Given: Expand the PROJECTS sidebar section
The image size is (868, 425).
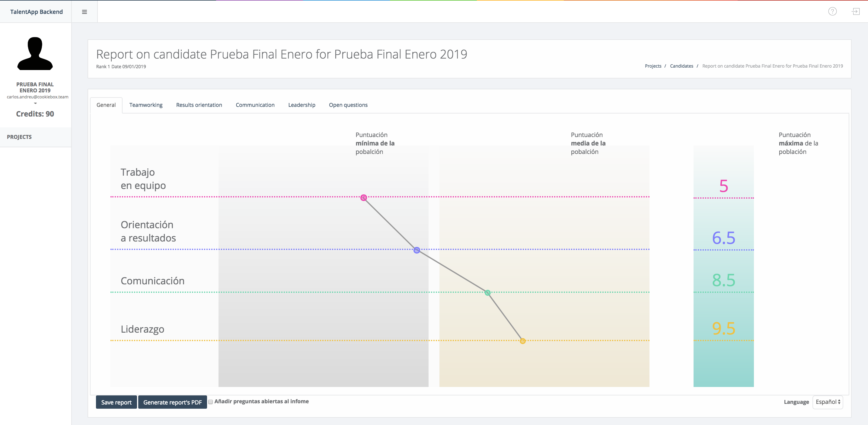Looking at the screenshot, I should pos(19,137).
